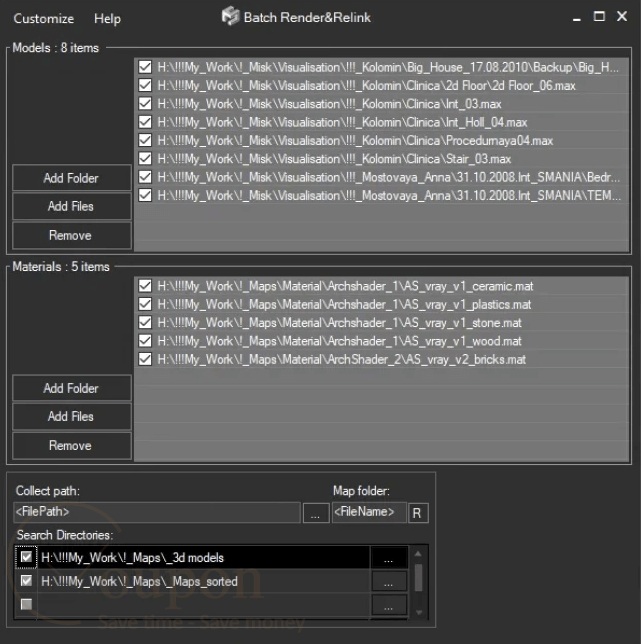Toggle the empty third search directory checkbox
The width and height of the screenshot is (641, 644).
pyautogui.click(x=26, y=604)
